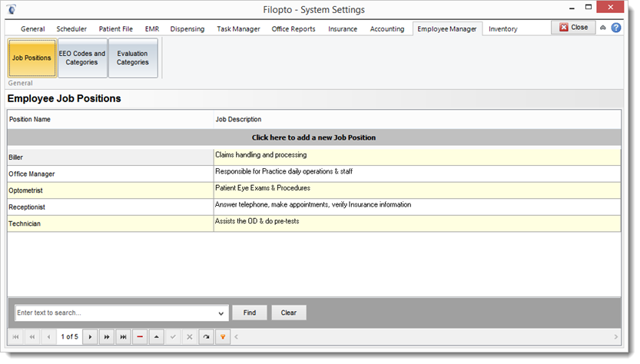Click 'Responsible for Practice daily operations' cell
Image resolution: width=640 pixels, height=364 pixels.
pos(417,174)
